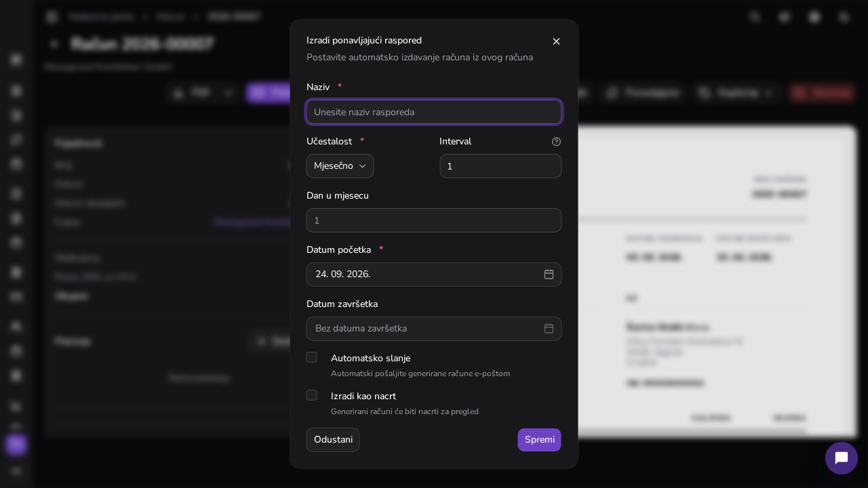Click the Datum početka date field
This screenshot has width=868, height=488.
click(434, 274)
